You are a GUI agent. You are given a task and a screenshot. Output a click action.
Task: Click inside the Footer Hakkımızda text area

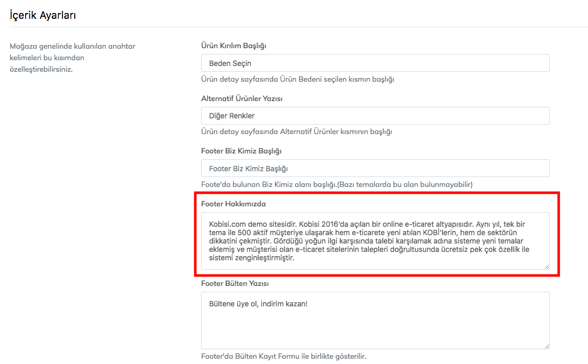[x=375, y=240]
